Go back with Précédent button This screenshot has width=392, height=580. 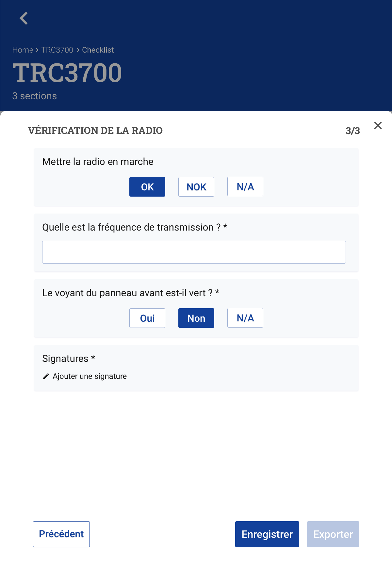61,534
